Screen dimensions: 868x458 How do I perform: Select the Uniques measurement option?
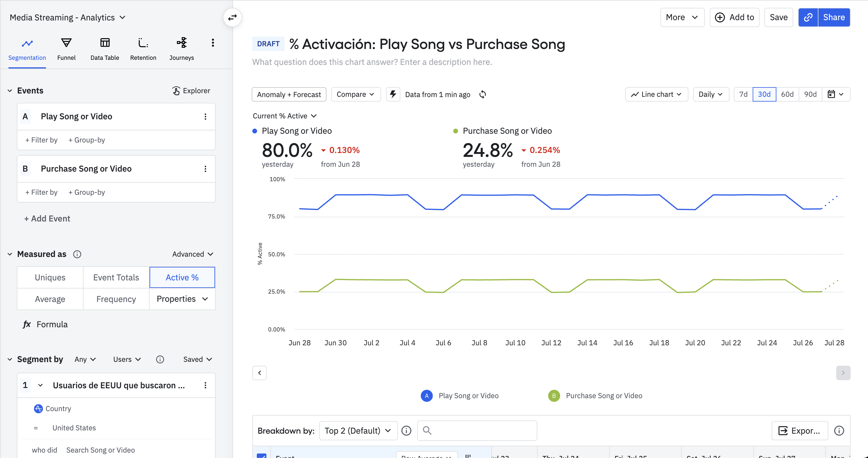[x=50, y=278]
